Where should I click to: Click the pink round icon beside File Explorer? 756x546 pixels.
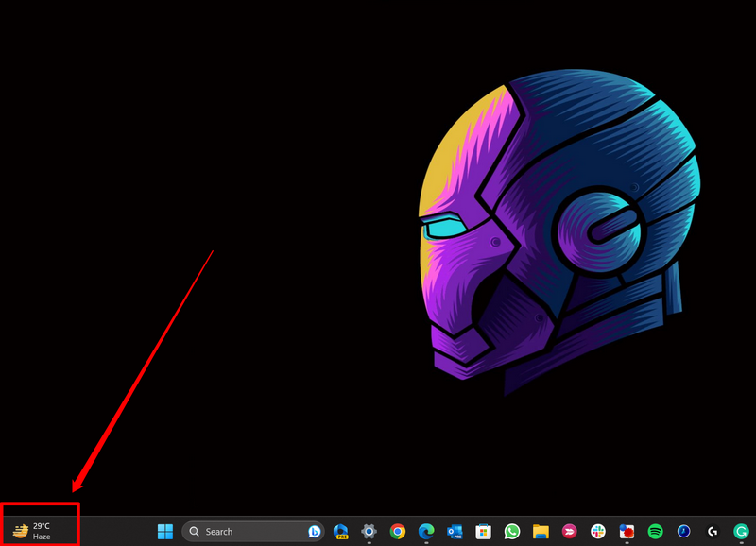[x=569, y=532]
